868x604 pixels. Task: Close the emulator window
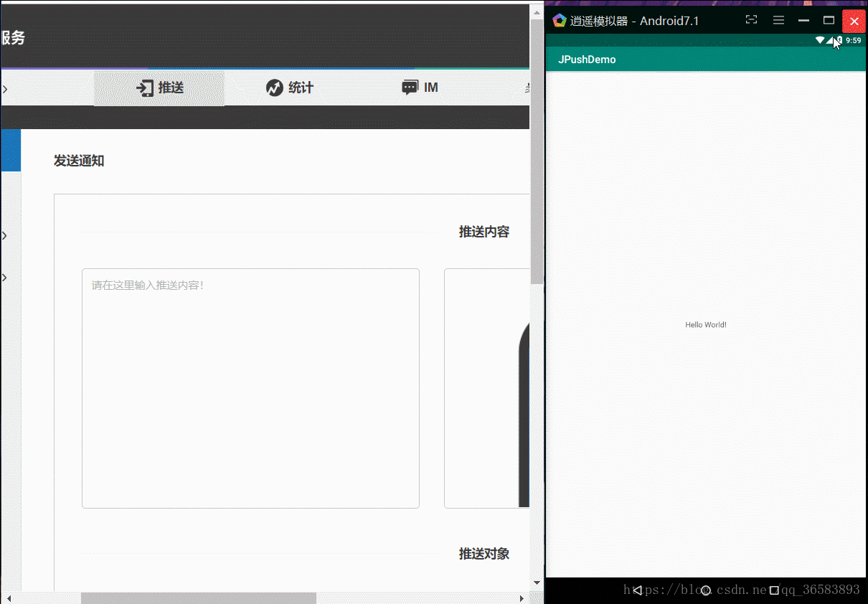(854, 21)
